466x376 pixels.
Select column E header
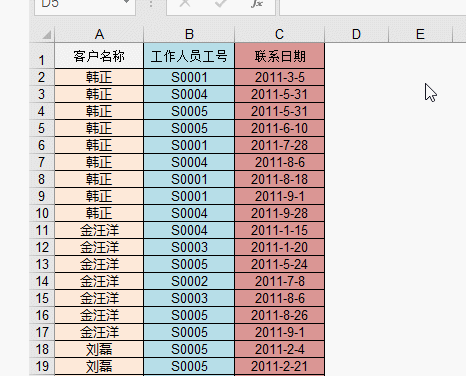[420, 34]
